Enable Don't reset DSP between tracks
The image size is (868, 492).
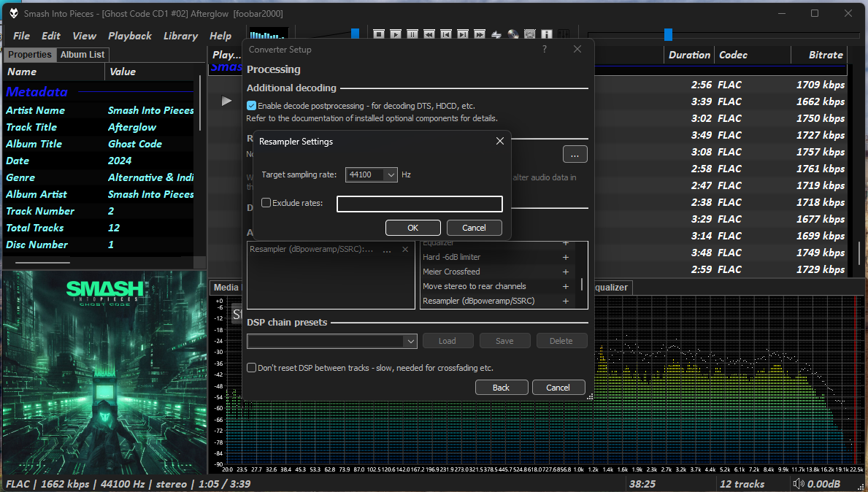[252, 368]
